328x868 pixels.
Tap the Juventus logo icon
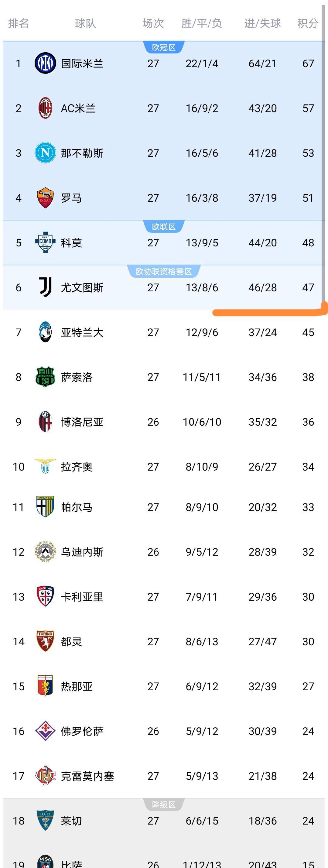tap(45, 287)
